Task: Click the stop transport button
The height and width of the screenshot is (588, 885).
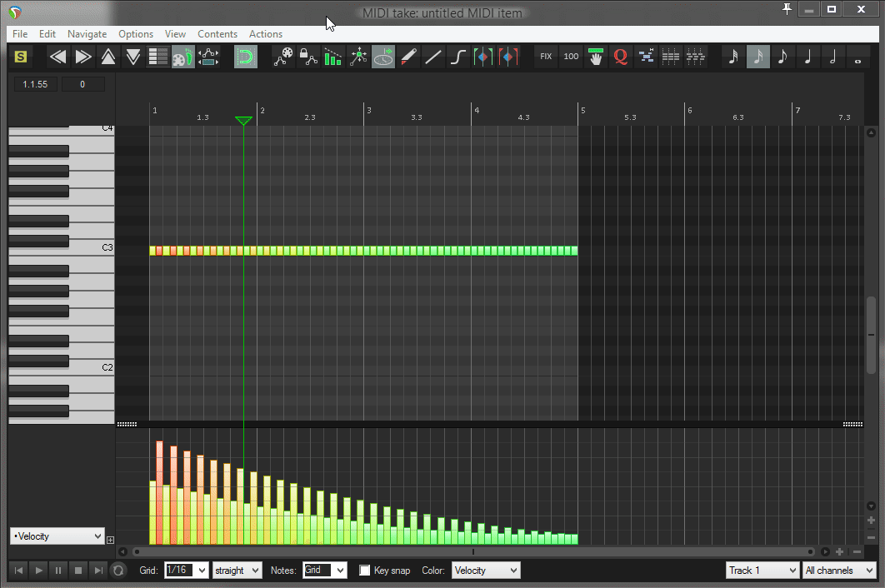Action: 78,571
